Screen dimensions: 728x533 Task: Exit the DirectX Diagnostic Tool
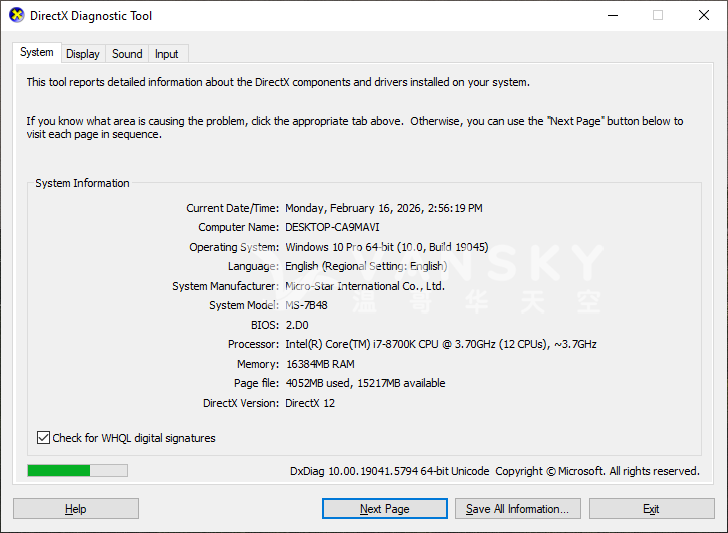(651, 509)
